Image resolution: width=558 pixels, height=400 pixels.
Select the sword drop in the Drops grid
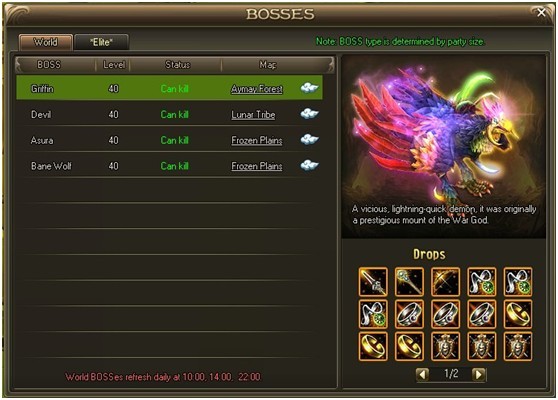373,282
